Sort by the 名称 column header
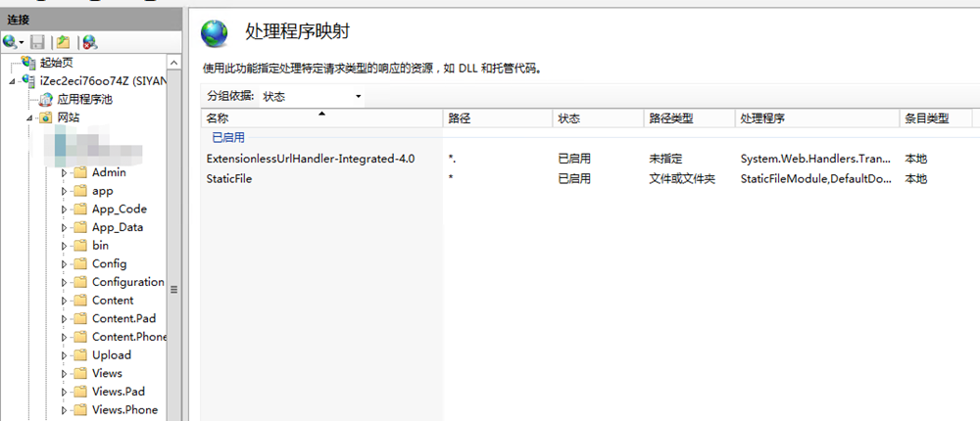 tap(321, 118)
